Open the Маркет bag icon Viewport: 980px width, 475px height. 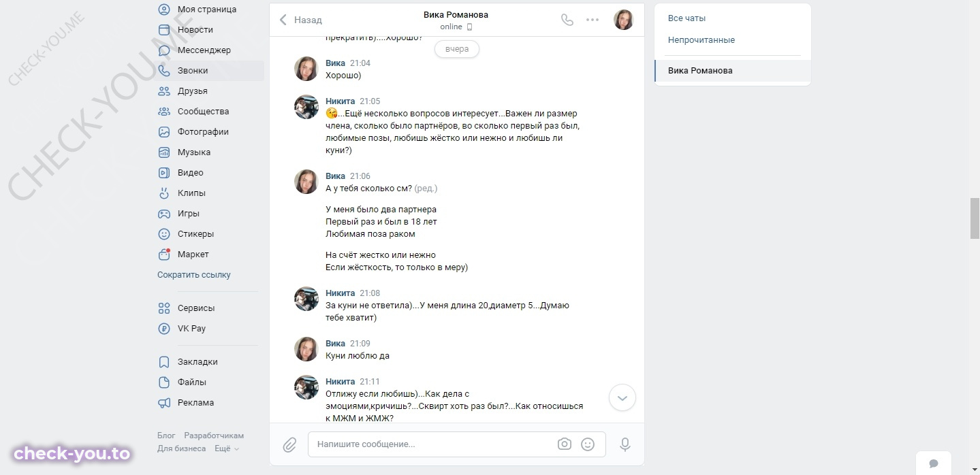[x=164, y=255]
